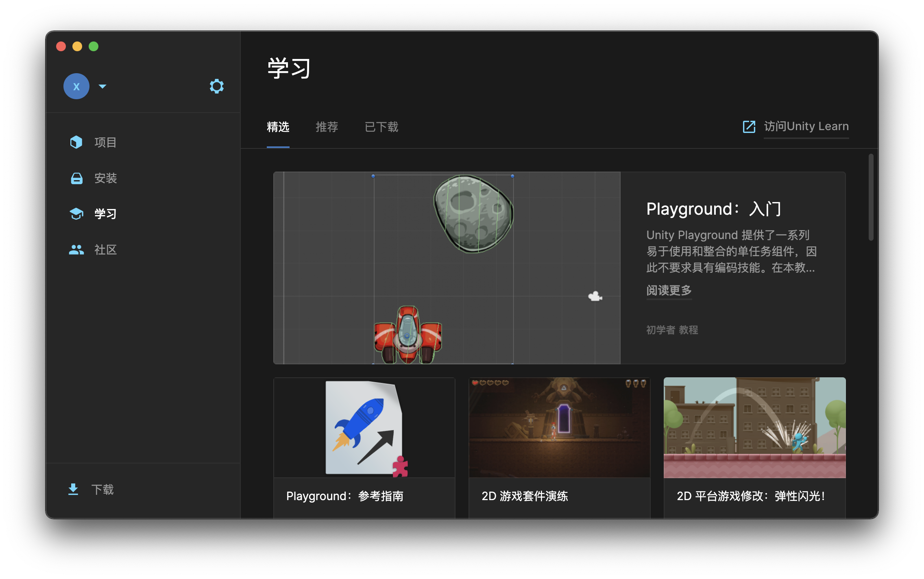Viewport: 924px width, 579px height.
Task: Click the Installs drive icon
Action: click(x=76, y=178)
